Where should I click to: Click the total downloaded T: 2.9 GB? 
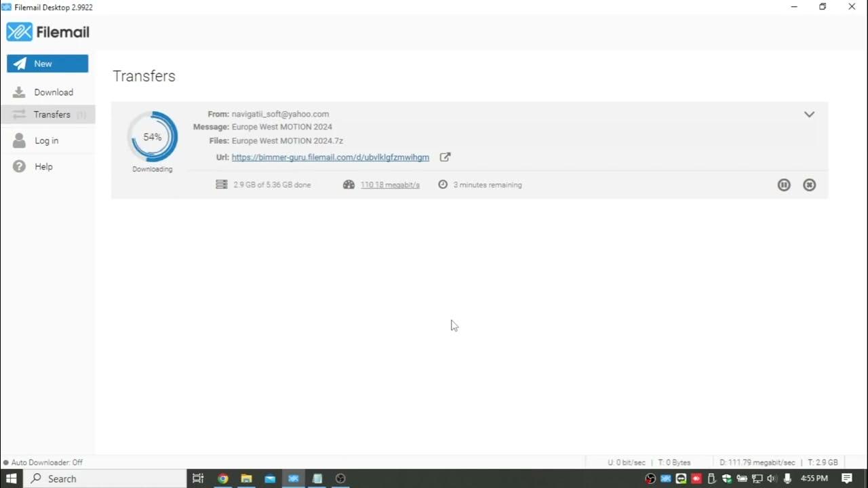click(823, 462)
